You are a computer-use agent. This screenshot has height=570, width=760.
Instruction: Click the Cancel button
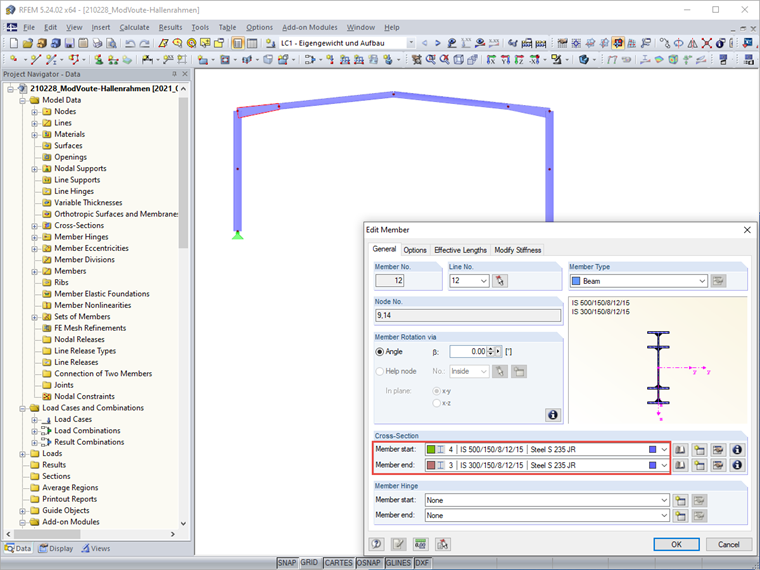(728, 544)
